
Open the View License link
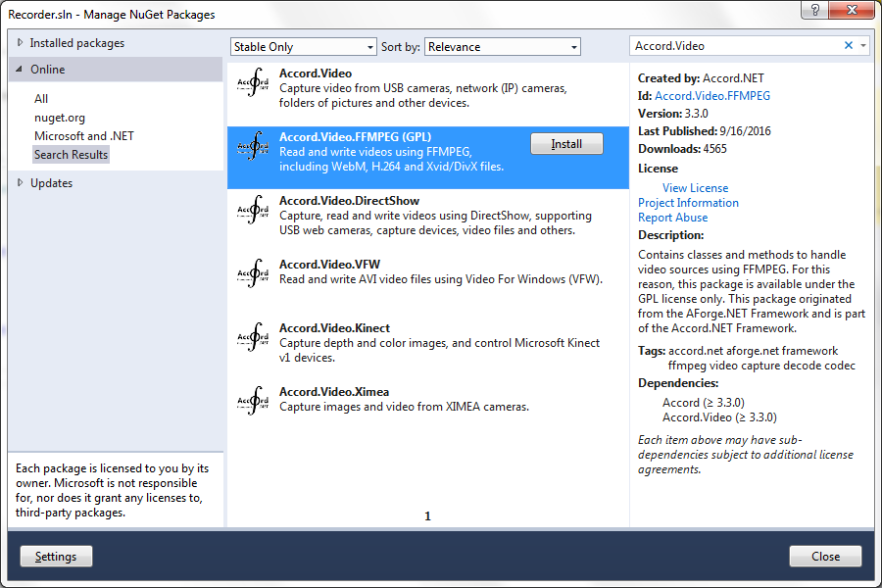click(695, 188)
